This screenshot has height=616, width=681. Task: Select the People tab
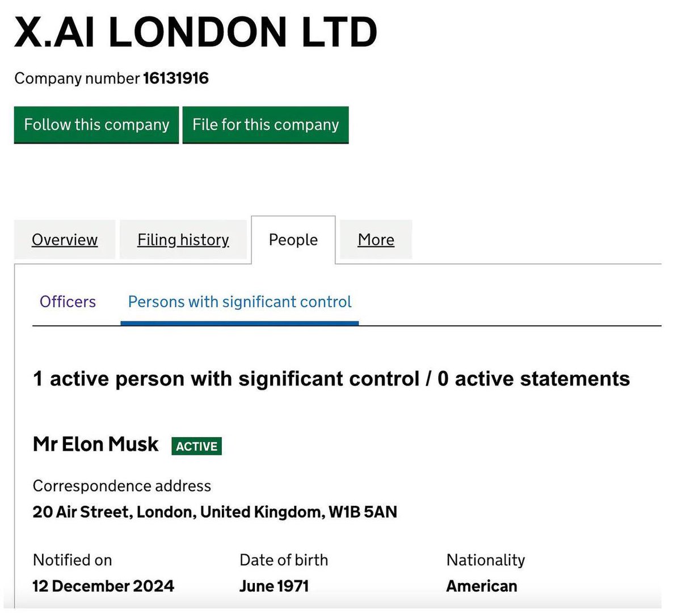click(293, 240)
